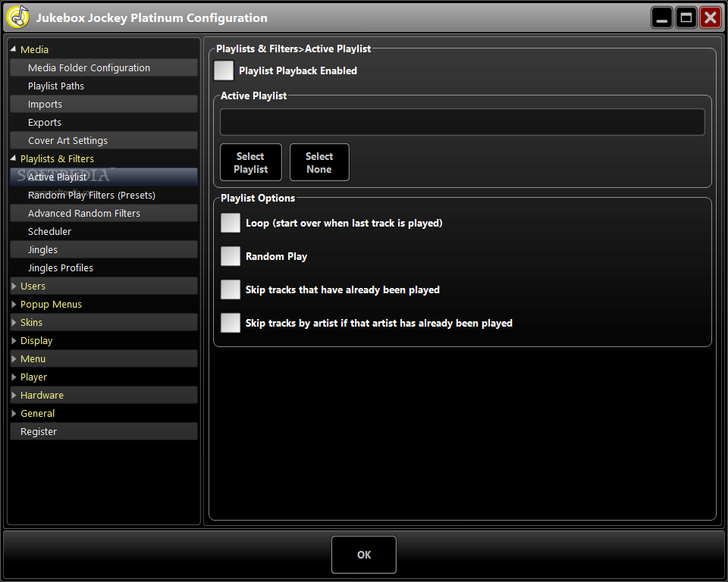728x582 pixels.
Task: Open Advanced Random Filters
Action: pyautogui.click(x=104, y=213)
